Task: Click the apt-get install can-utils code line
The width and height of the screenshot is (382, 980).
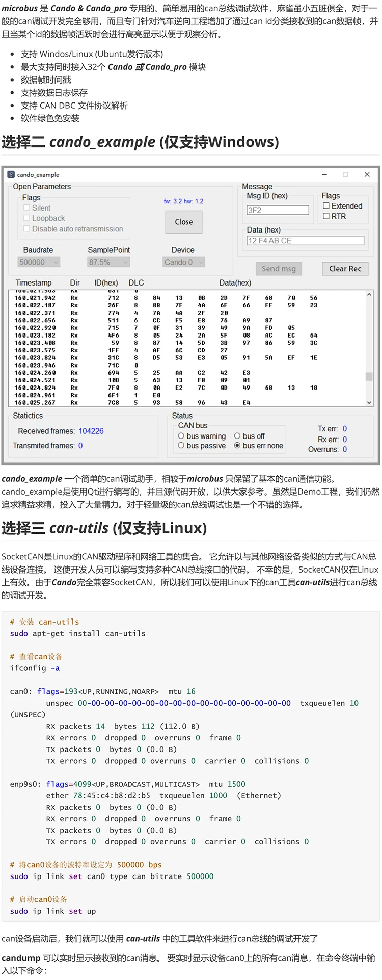Action: click(78, 633)
